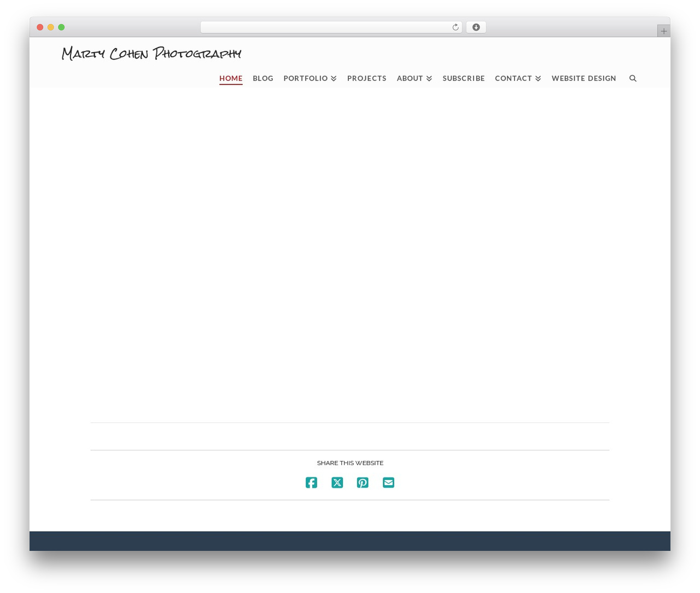The image size is (700, 593).
Task: Close the browser window with the red button
Action: coord(40,27)
